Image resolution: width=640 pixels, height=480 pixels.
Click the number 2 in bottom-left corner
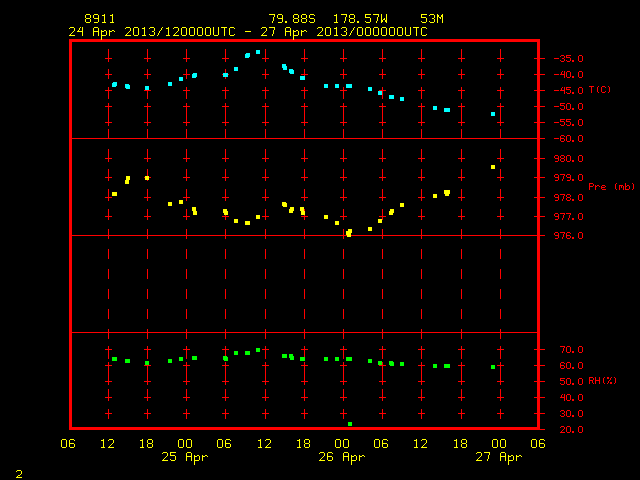19,474
